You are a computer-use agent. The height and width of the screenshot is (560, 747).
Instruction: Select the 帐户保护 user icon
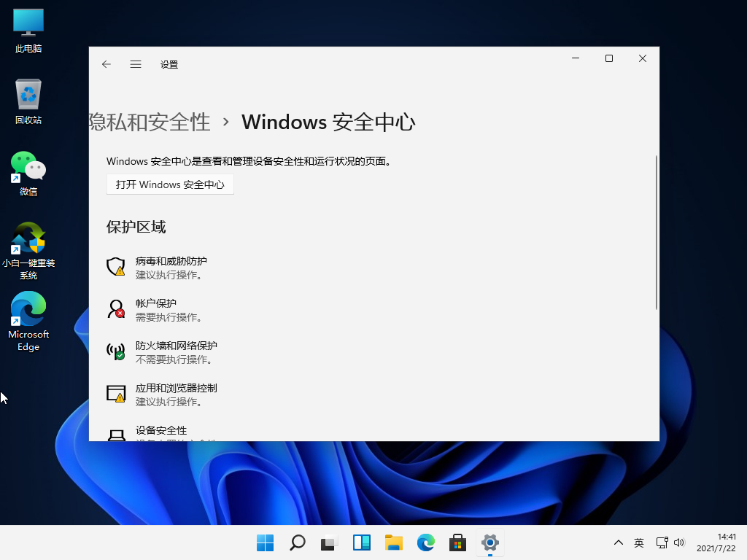[117, 309]
